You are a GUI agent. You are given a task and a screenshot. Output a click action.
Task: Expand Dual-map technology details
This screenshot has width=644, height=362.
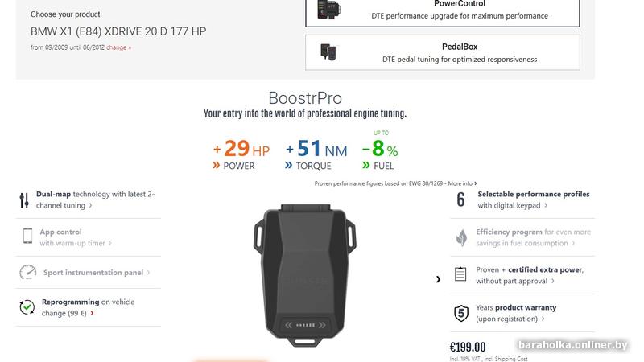tap(89, 205)
